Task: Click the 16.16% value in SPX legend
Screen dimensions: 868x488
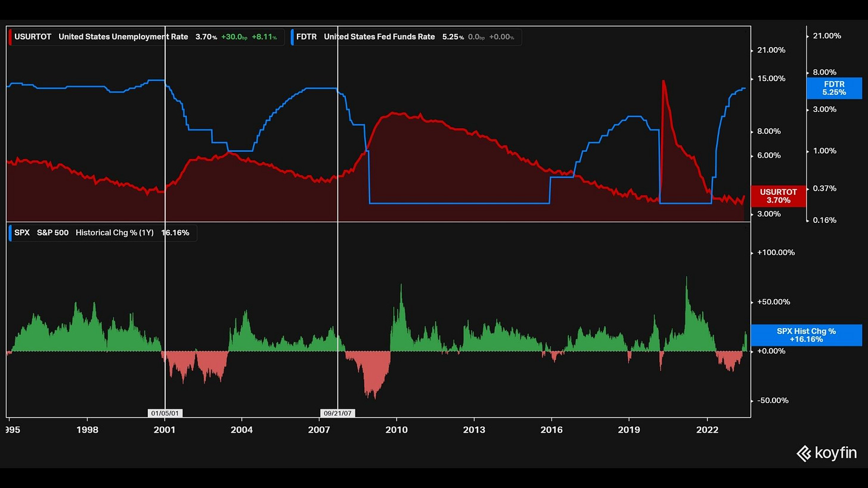Action: coord(175,233)
